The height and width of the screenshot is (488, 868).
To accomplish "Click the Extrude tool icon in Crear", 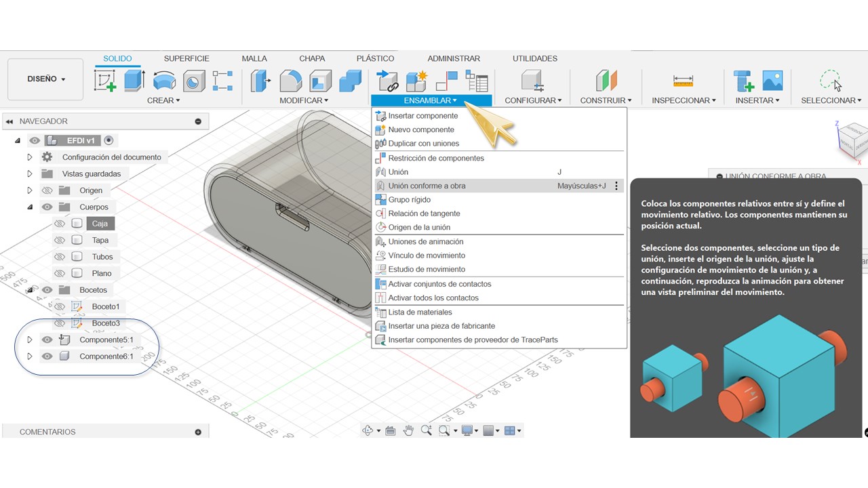I will click(134, 81).
